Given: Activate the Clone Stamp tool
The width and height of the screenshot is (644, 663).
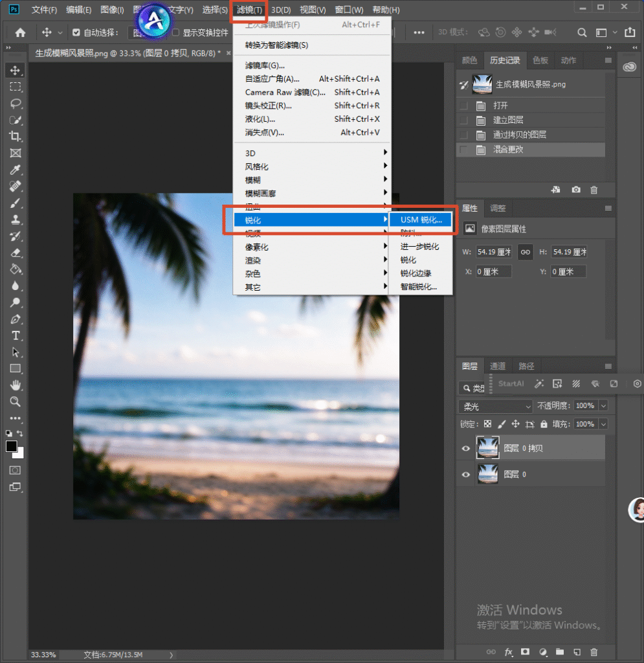Looking at the screenshot, I should 16,219.
